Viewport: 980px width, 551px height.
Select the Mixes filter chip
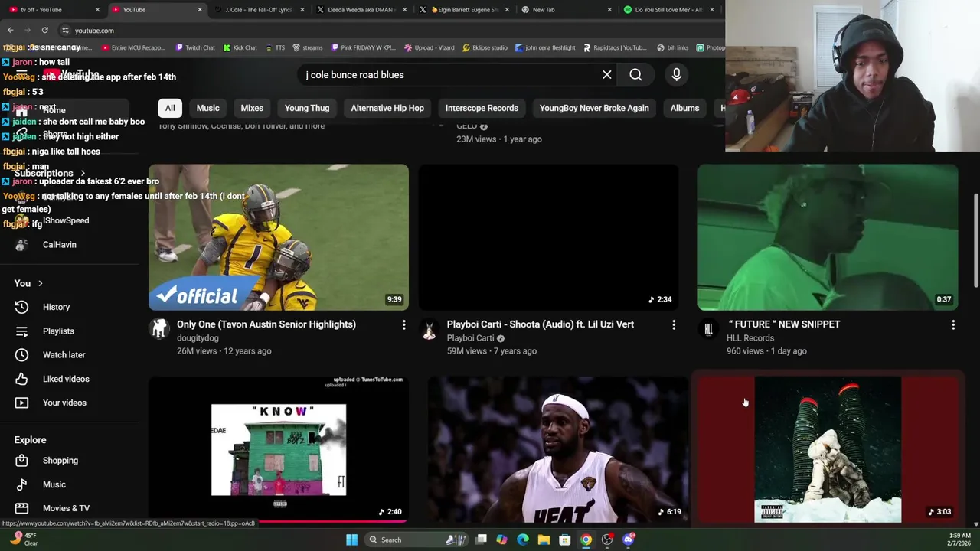click(252, 108)
